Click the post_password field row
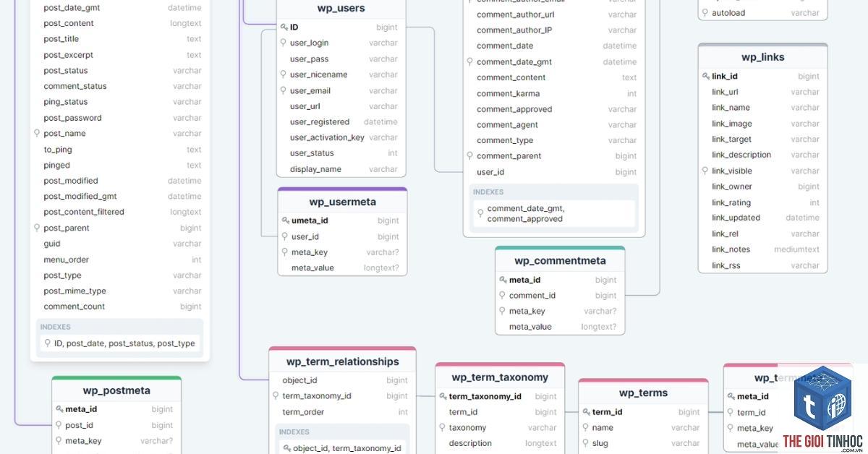This screenshot has height=454, width=868. pyautogui.click(x=120, y=118)
